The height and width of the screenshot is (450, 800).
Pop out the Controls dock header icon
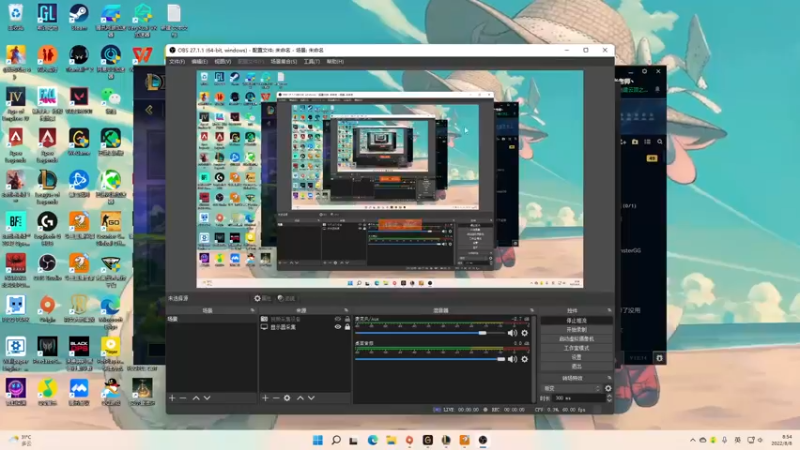pyautogui.click(x=609, y=310)
